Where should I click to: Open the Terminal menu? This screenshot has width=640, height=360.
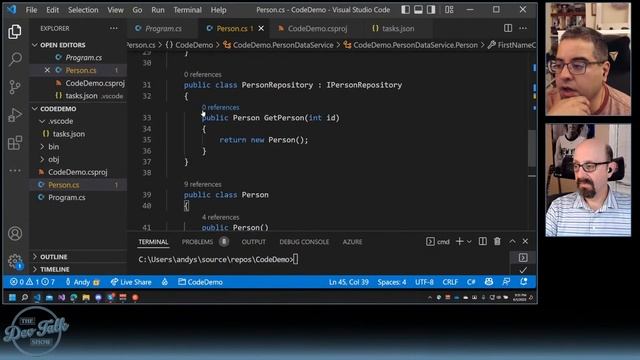[x=187, y=10]
